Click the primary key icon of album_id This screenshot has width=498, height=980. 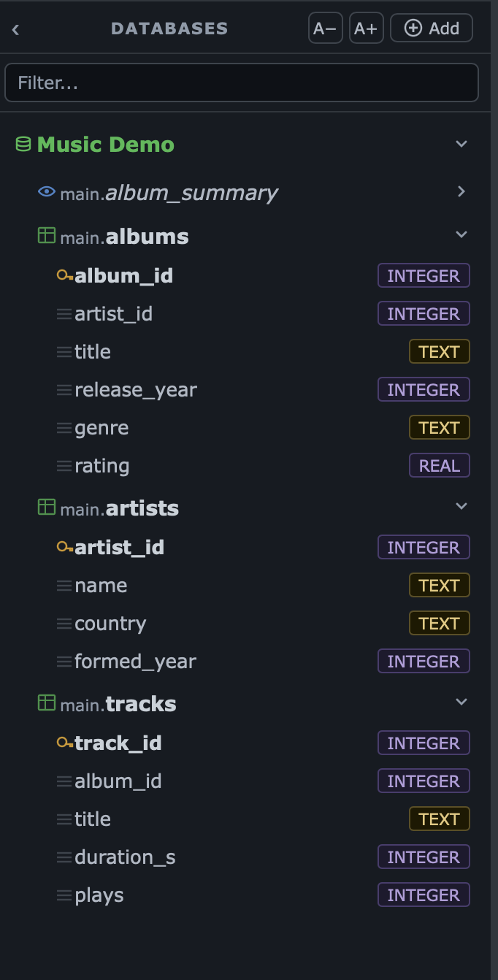click(65, 276)
